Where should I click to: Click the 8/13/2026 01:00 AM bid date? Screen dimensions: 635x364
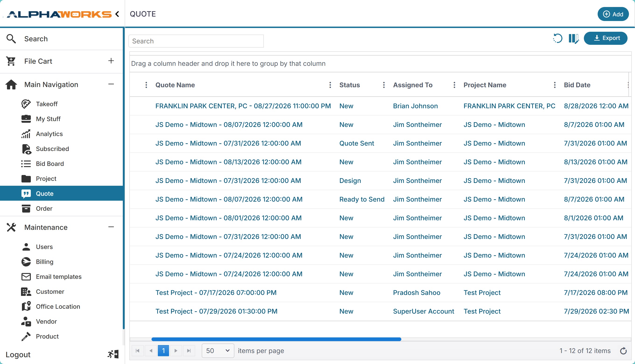[596, 162]
